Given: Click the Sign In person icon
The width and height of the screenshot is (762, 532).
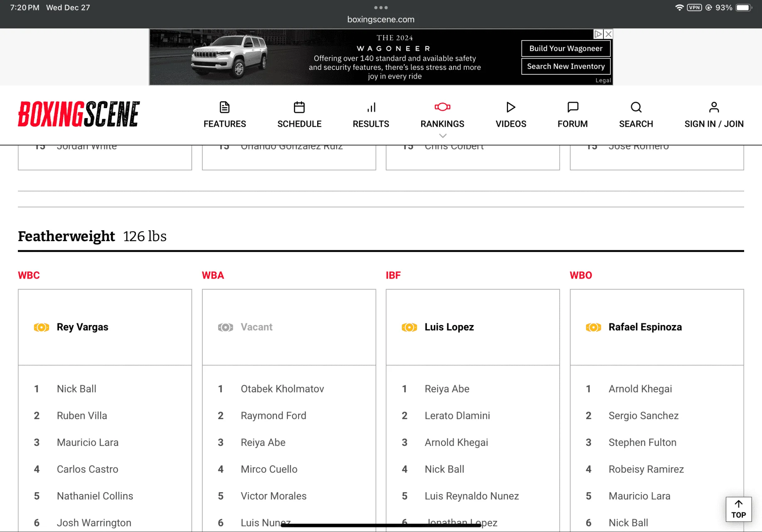Looking at the screenshot, I should 714,107.
